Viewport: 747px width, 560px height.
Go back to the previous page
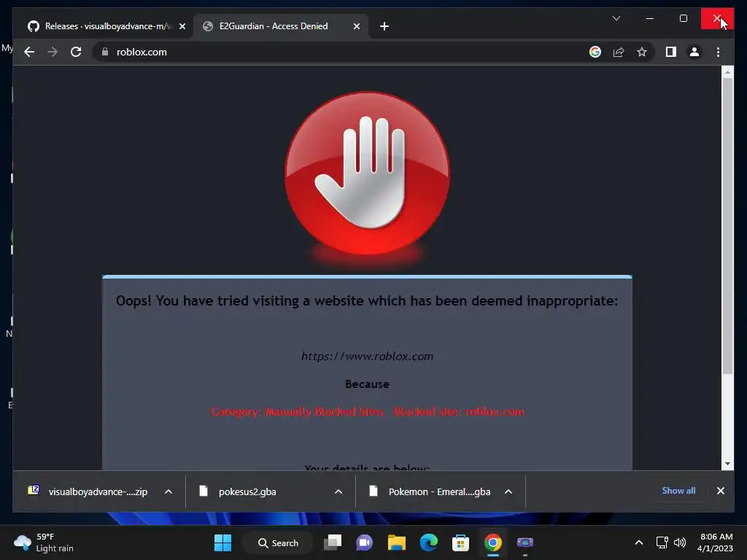point(29,52)
